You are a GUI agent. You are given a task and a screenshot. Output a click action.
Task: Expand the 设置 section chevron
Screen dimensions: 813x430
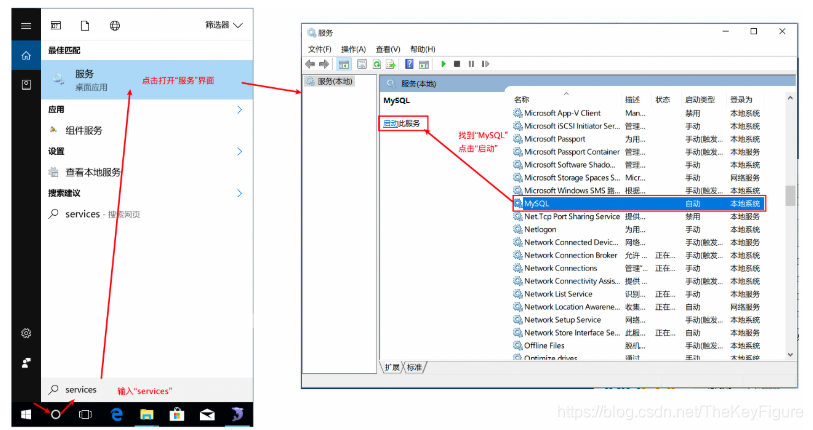click(240, 151)
